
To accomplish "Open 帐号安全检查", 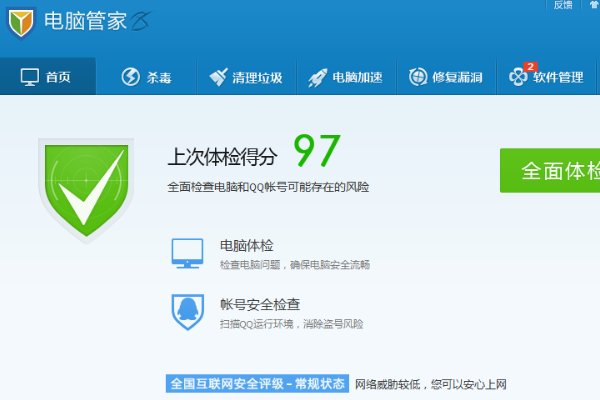I will tap(260, 304).
